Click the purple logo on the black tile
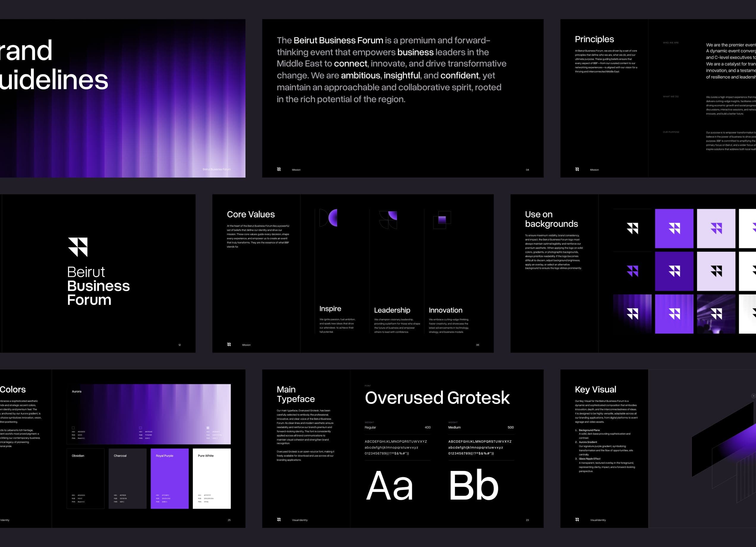The width and height of the screenshot is (756, 547). (632, 271)
